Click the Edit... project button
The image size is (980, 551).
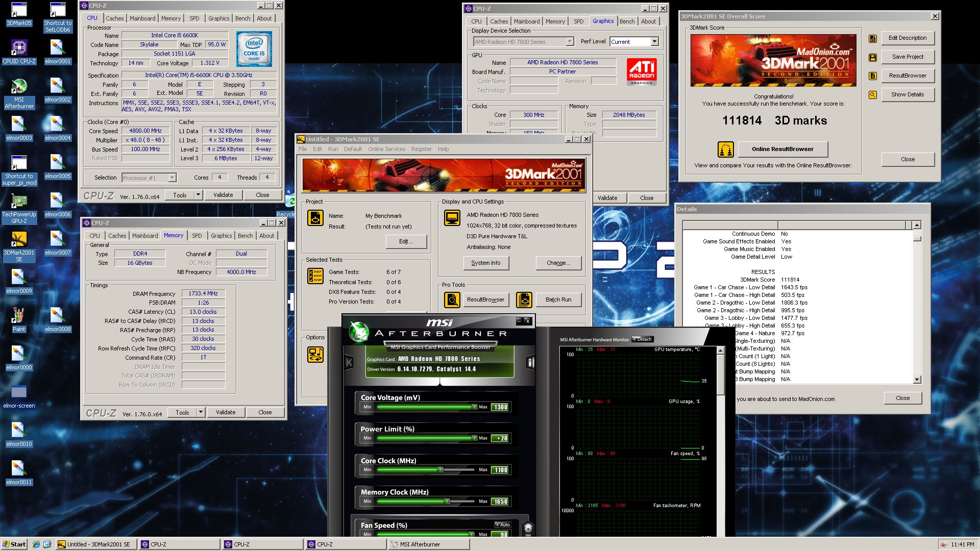(x=406, y=242)
